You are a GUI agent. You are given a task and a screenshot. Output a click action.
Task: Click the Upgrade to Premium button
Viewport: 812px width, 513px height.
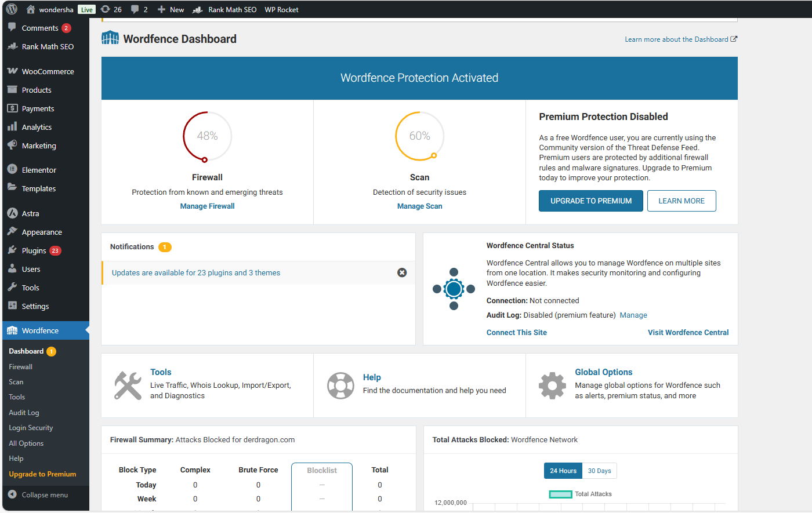590,201
